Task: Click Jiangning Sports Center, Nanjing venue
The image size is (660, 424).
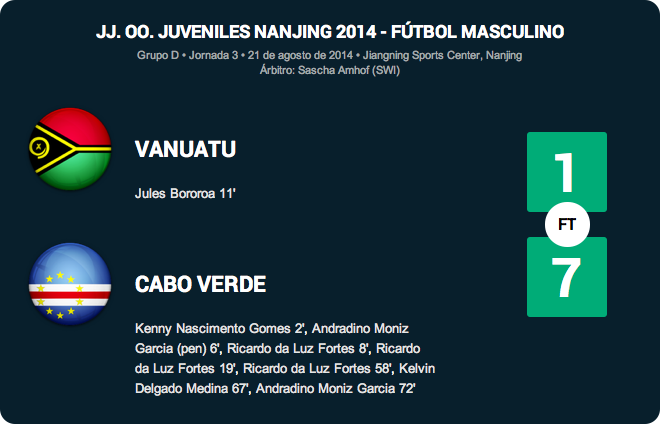Action: (442, 55)
